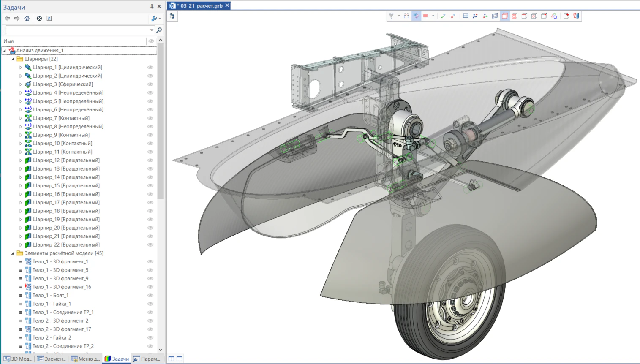640x364 pixels.
Task: Click into the search input field
Action: [x=78, y=30]
